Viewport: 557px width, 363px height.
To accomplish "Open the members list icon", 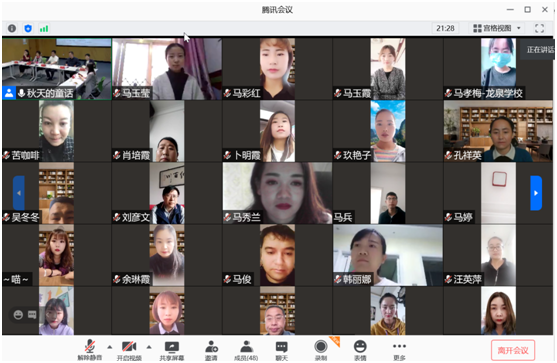I will coord(246,350).
